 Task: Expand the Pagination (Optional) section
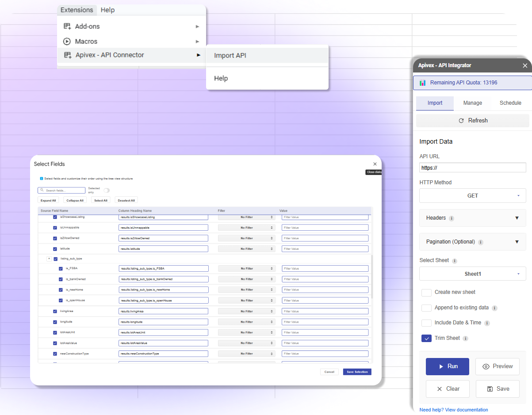click(x=473, y=242)
